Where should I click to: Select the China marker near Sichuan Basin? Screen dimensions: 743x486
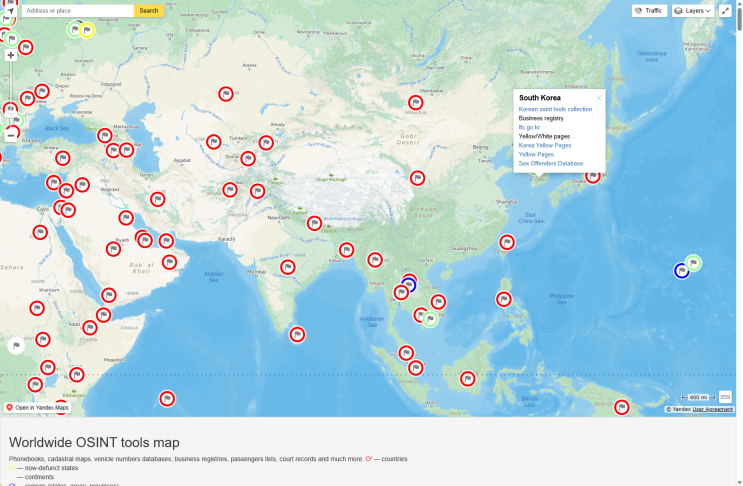417,178
